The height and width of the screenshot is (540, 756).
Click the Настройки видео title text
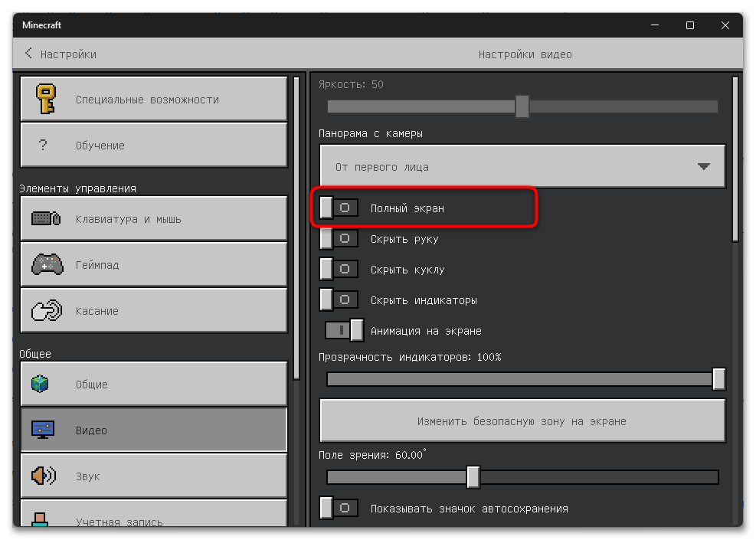click(x=525, y=54)
